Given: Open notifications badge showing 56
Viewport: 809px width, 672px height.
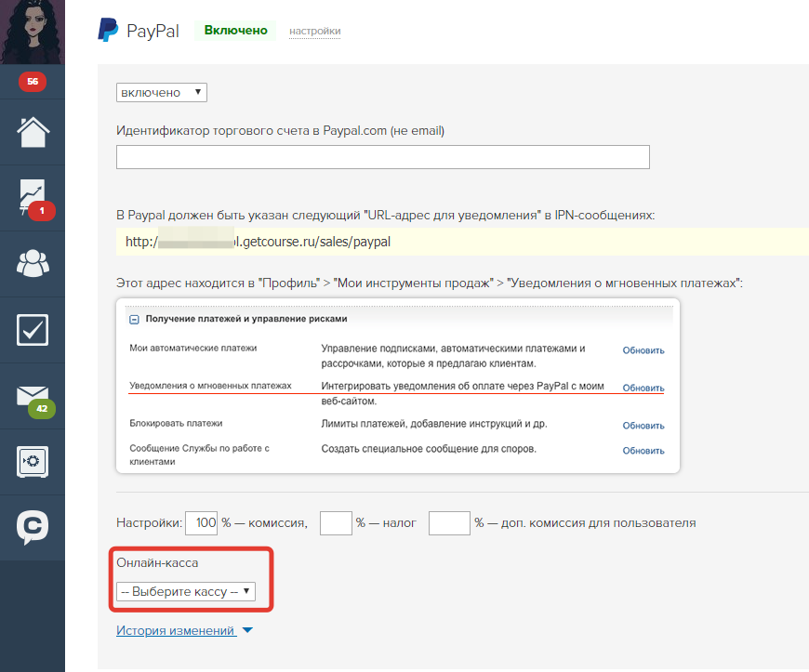Looking at the screenshot, I should coord(33,82).
